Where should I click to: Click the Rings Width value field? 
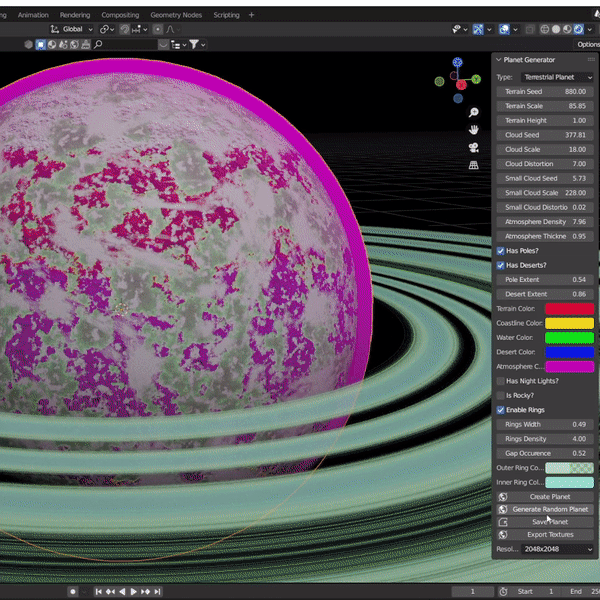pyautogui.click(x=545, y=424)
